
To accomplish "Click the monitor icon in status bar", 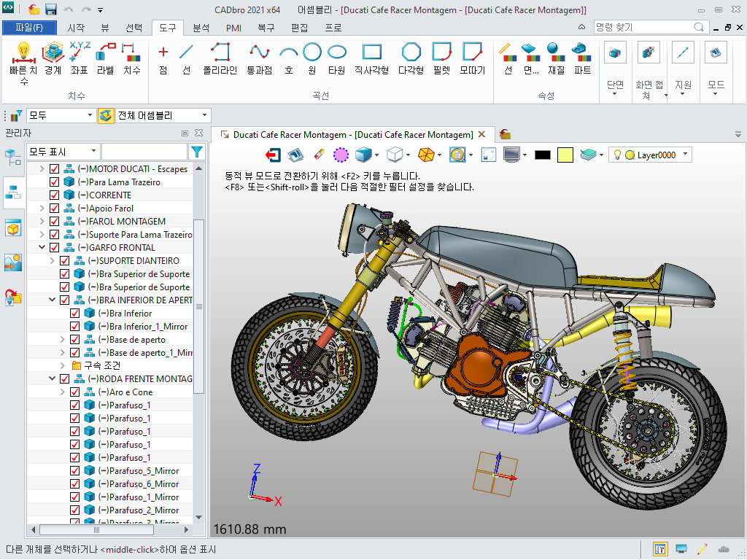I will (681, 549).
